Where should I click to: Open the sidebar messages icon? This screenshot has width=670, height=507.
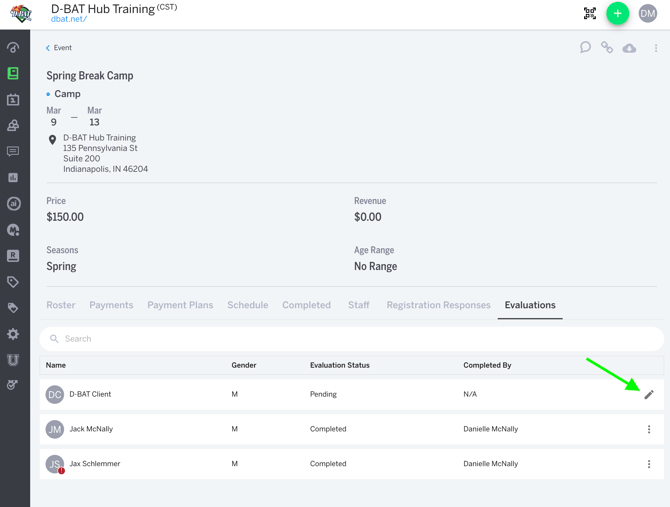tap(13, 152)
